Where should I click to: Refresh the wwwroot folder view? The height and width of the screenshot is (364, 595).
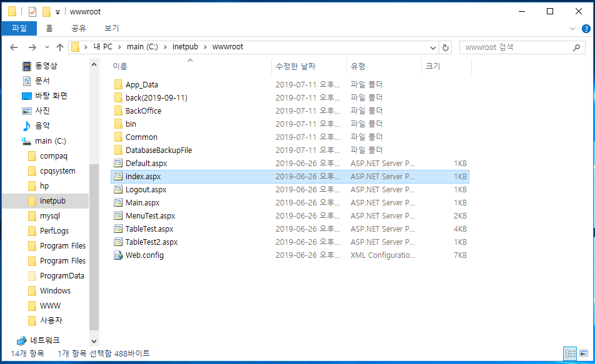coord(446,47)
